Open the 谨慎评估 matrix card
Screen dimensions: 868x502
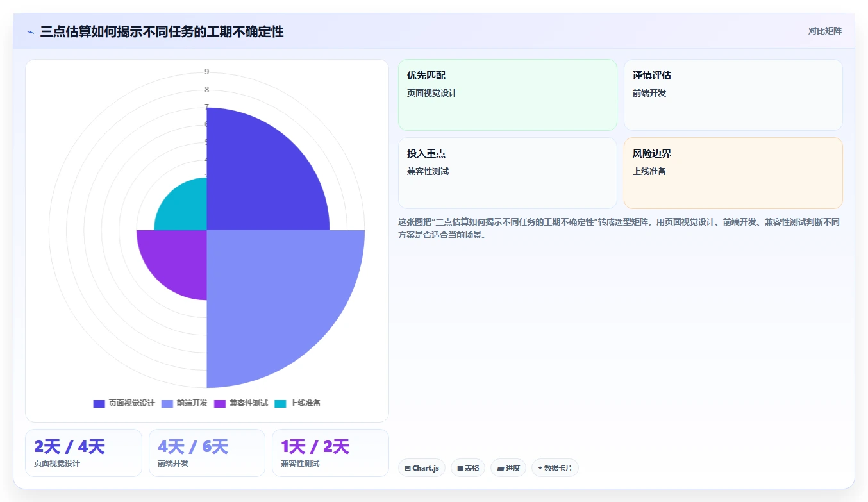point(733,95)
